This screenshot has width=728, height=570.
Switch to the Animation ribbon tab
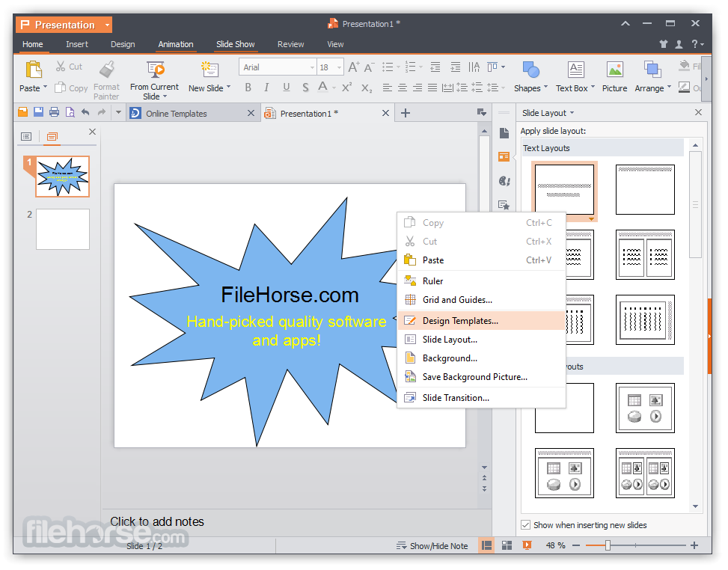tap(175, 44)
